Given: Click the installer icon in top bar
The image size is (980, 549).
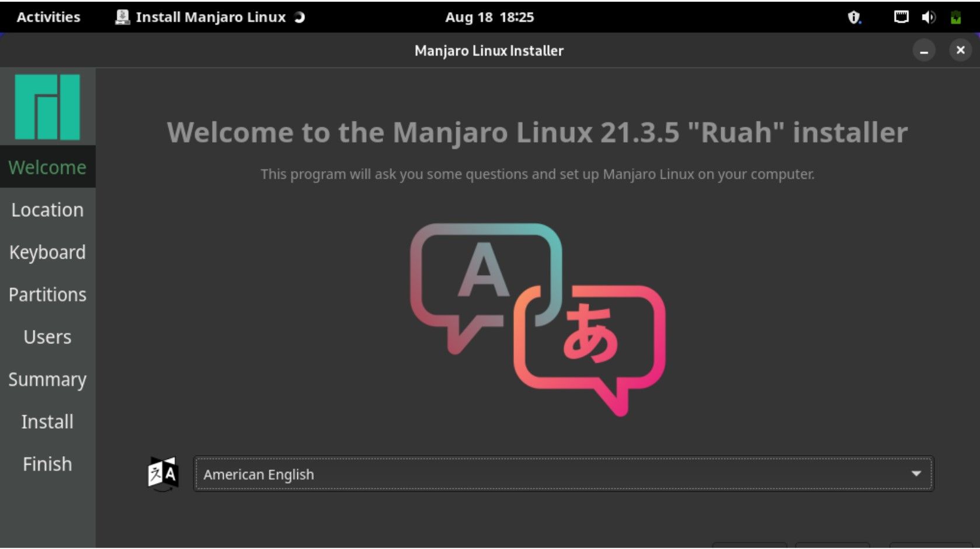Looking at the screenshot, I should (x=122, y=17).
